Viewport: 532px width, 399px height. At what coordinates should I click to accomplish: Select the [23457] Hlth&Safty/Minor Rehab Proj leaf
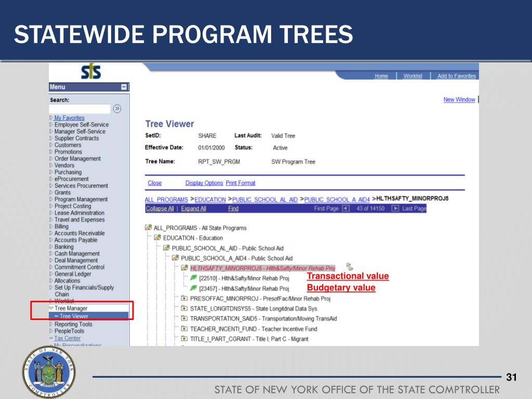[244, 288]
